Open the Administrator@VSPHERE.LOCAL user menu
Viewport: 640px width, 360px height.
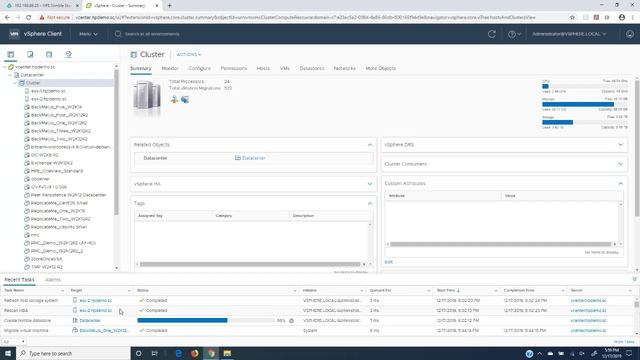[569, 34]
